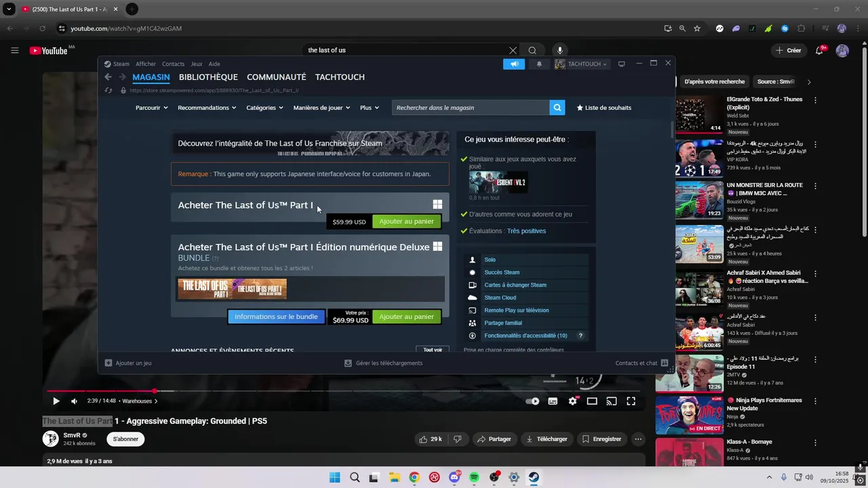Switch to BIBLIOTHÈQUE tab
868x488 pixels.
(x=208, y=77)
